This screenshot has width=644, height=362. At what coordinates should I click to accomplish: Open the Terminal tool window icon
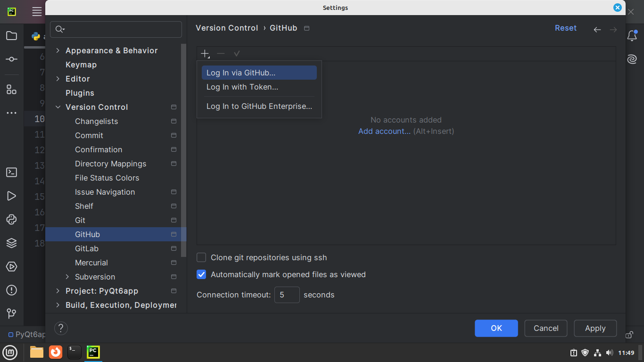point(12,173)
